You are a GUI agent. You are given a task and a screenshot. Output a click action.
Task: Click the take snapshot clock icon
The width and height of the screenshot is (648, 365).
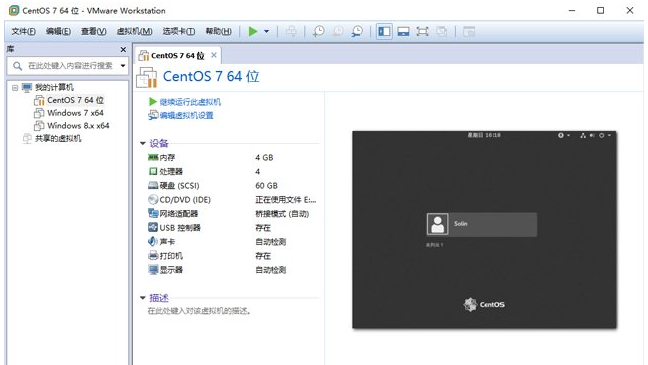(318, 31)
